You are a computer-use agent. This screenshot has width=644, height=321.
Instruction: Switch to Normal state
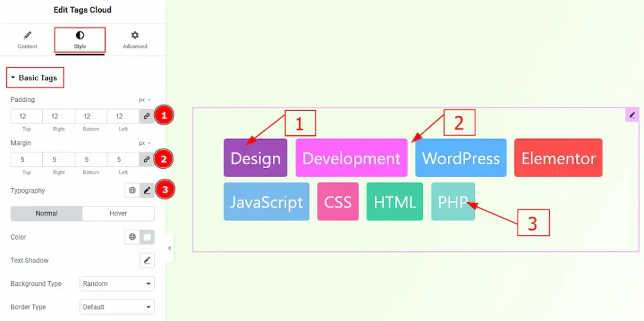(x=47, y=213)
